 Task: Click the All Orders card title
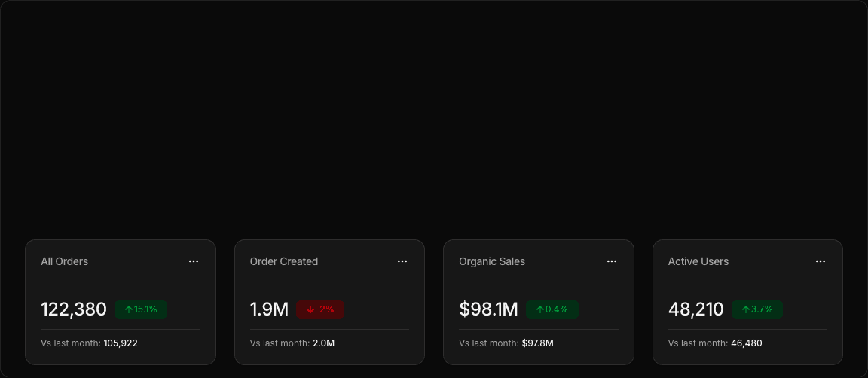(x=64, y=261)
